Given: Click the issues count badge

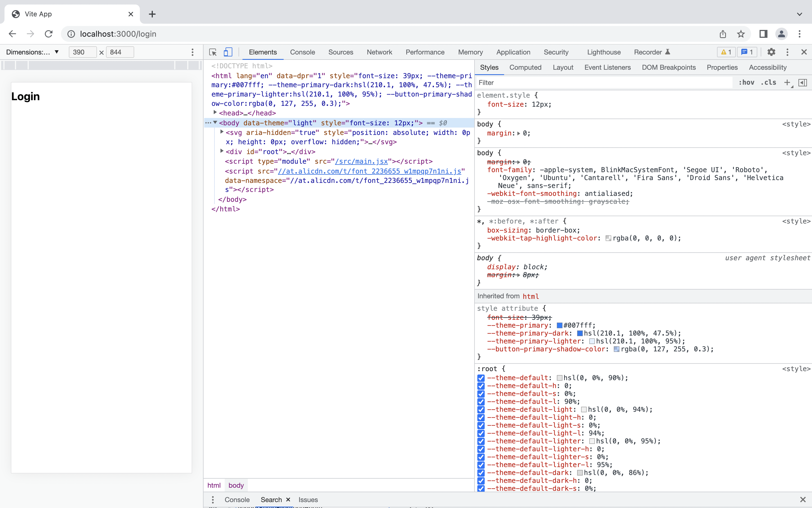Looking at the screenshot, I should [747, 52].
